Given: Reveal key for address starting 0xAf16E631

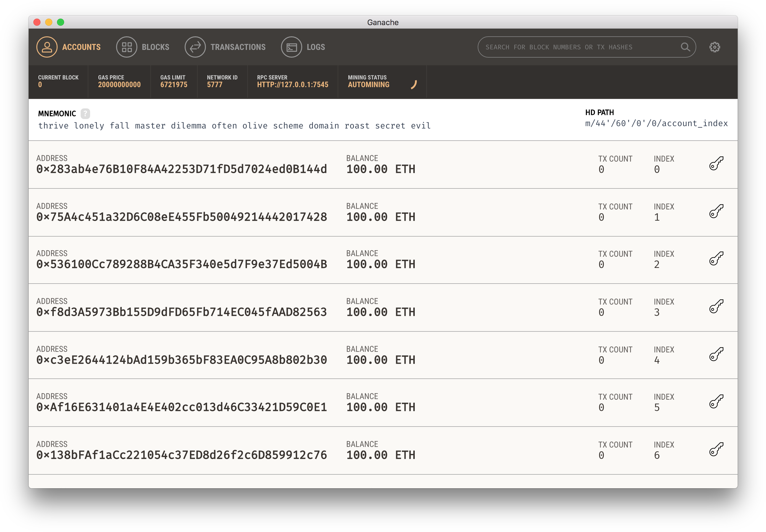Looking at the screenshot, I should pos(715,402).
